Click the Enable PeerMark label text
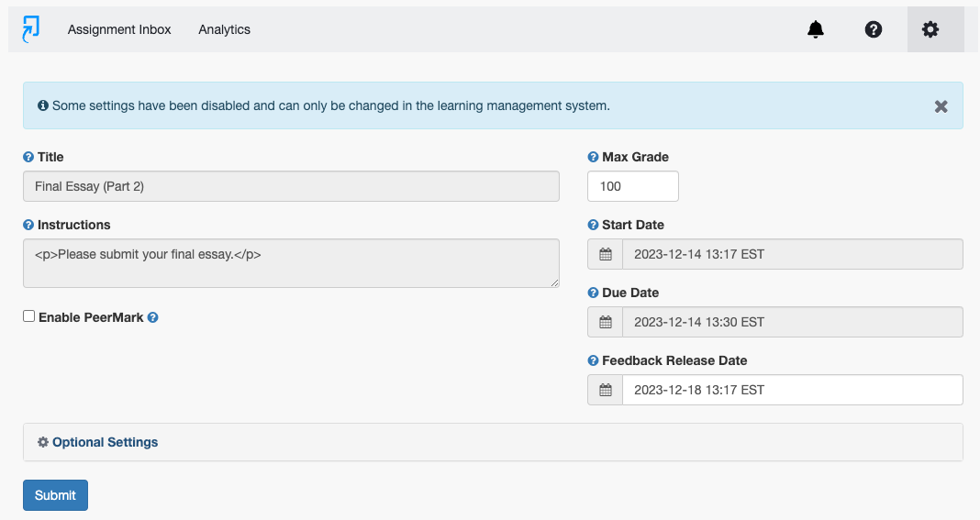The width and height of the screenshot is (980, 520). tap(91, 317)
